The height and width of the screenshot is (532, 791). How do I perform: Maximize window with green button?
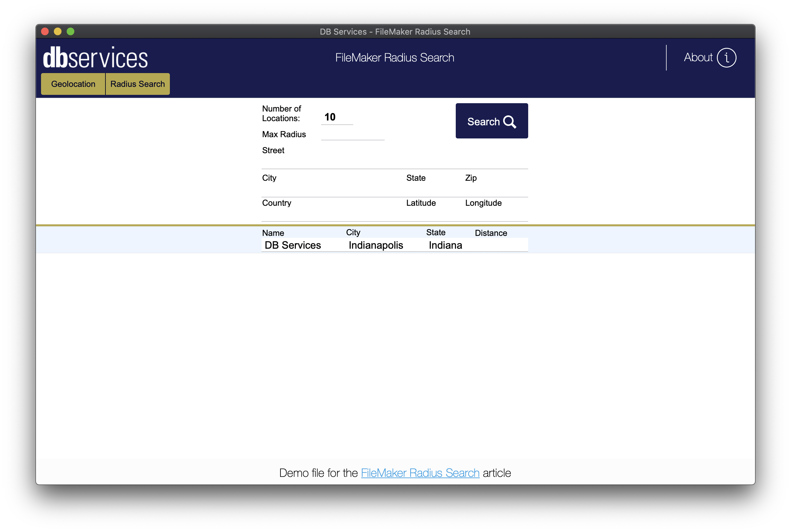click(71, 31)
